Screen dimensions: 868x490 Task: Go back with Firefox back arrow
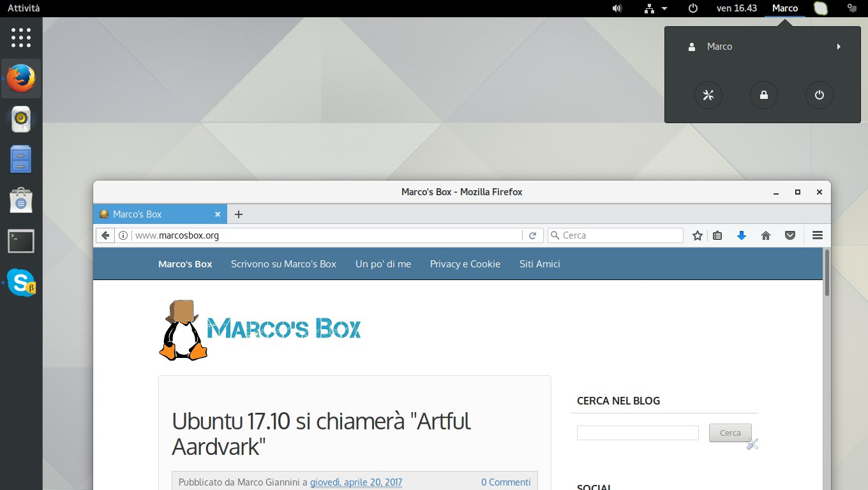[105, 235]
